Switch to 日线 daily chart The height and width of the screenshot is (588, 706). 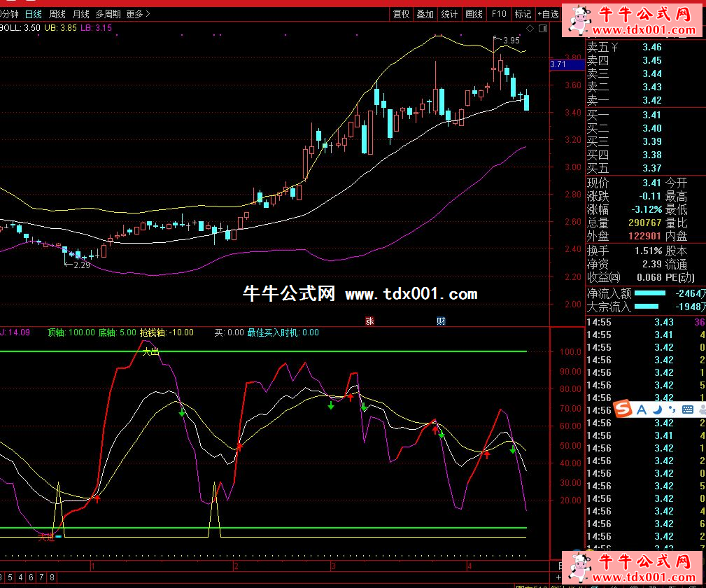click(33, 14)
